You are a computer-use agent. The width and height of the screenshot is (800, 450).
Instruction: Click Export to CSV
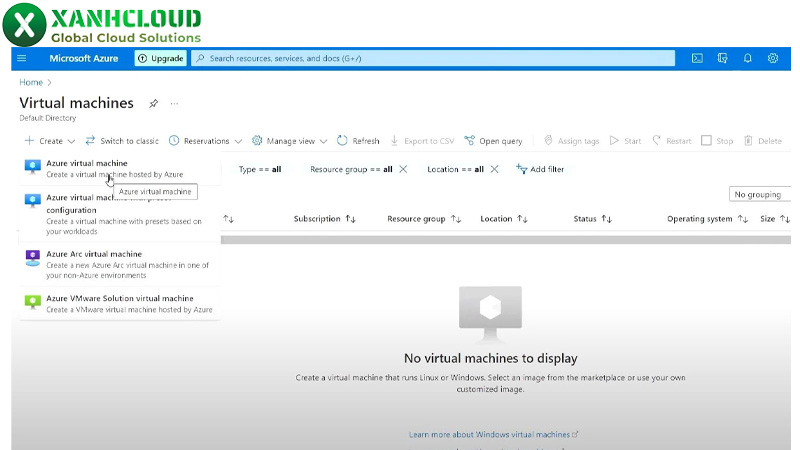tap(422, 141)
